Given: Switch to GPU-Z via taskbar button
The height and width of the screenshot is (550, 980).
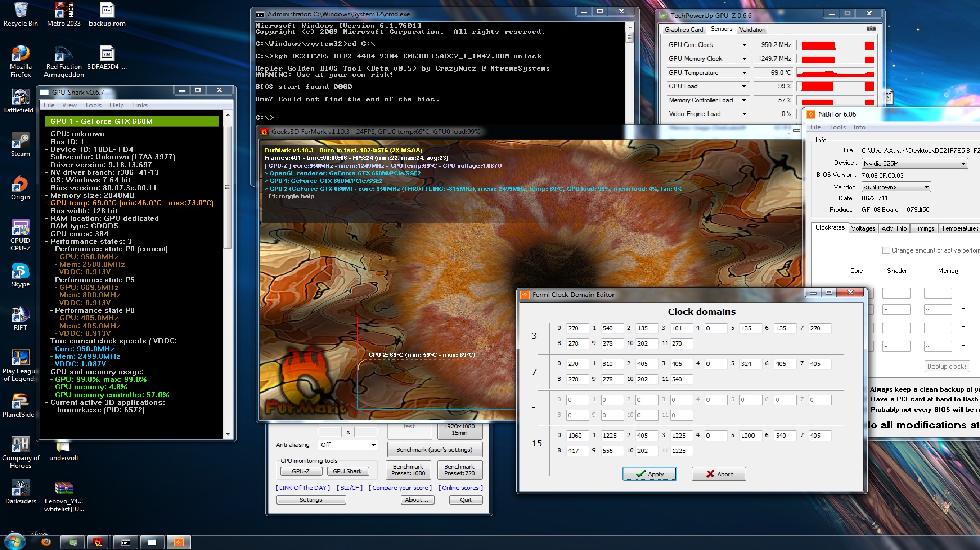Looking at the screenshot, I should tap(73, 542).
